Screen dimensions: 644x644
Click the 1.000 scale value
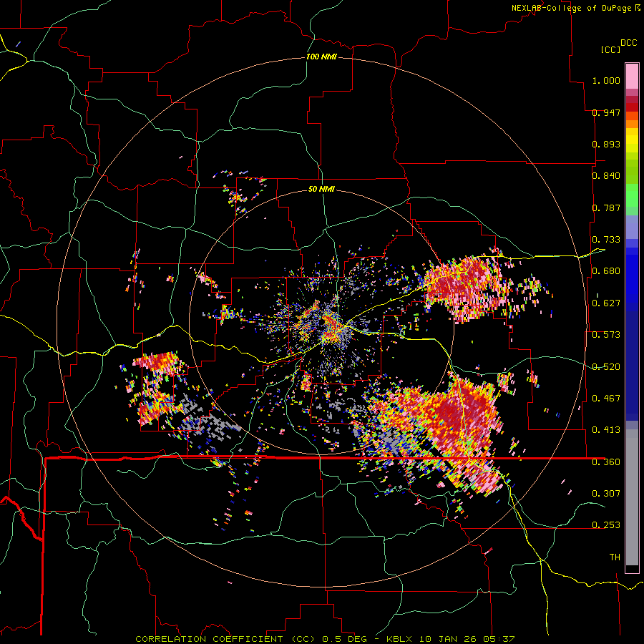click(x=606, y=80)
